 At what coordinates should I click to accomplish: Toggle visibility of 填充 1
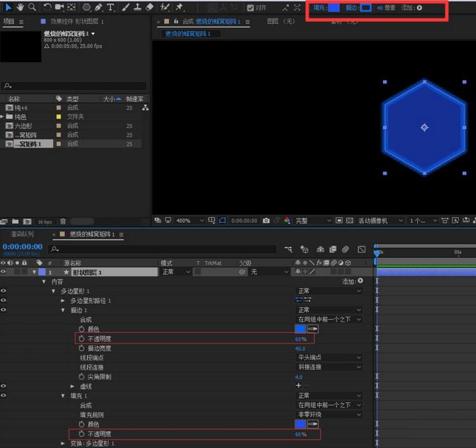tap(4, 395)
